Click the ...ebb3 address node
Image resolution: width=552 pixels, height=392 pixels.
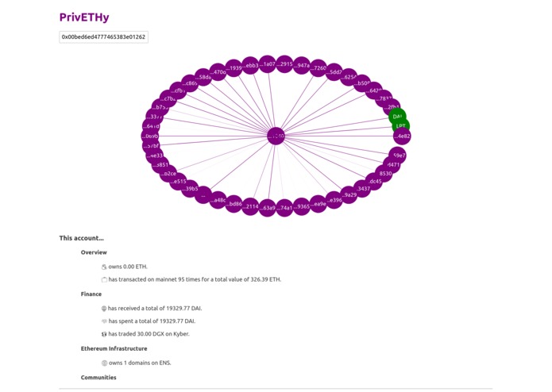(x=251, y=65)
